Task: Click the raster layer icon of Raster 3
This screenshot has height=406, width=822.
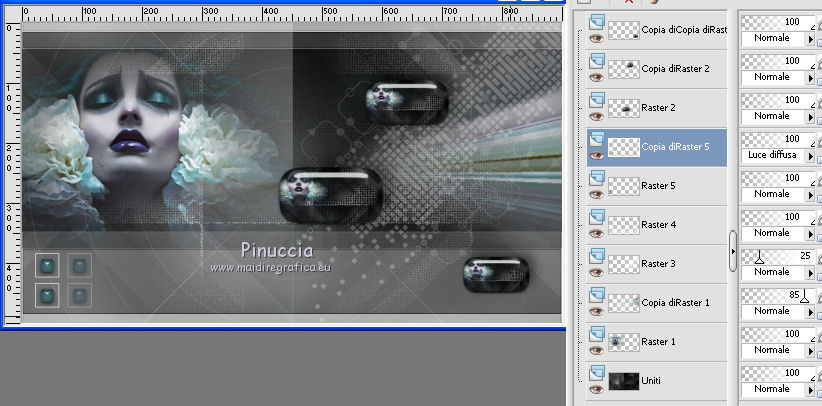Action: (597, 256)
